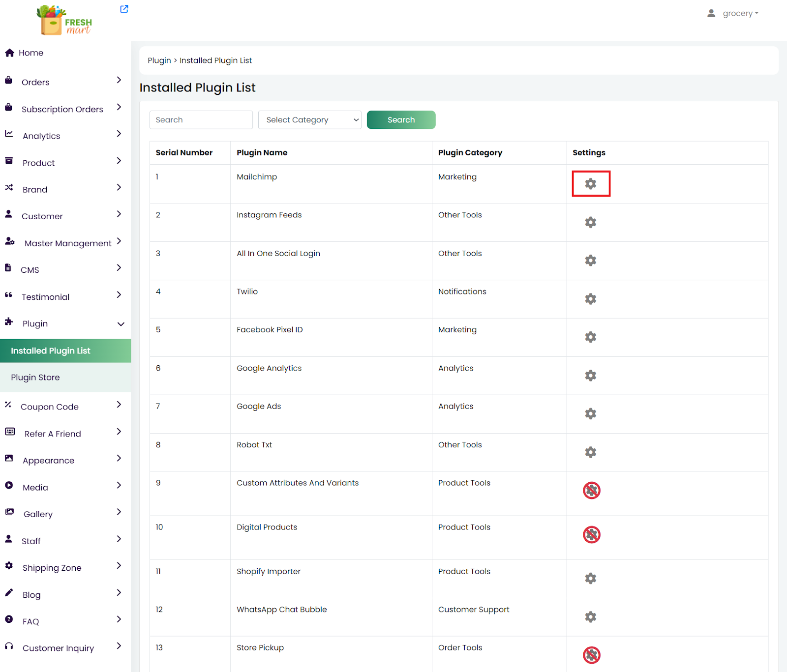
Task: Click the Plugin breadcrumb link
Action: point(159,60)
